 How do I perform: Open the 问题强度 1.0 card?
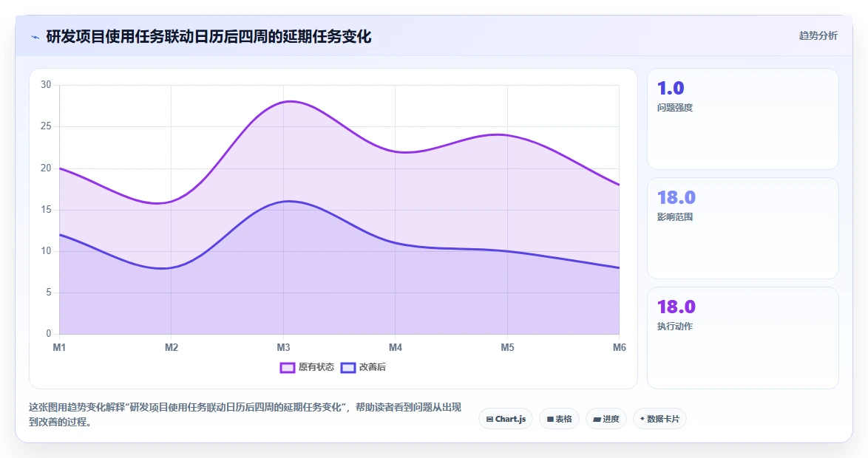743,119
